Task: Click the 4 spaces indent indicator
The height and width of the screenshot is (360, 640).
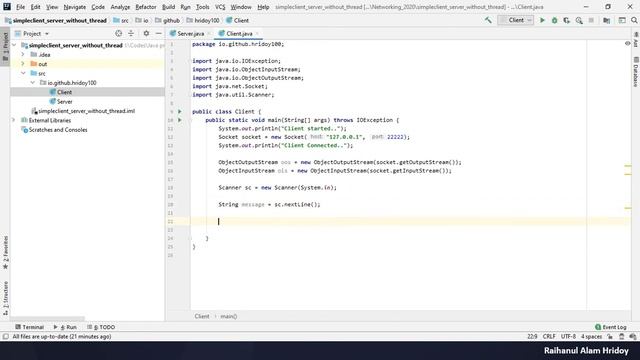Action: coord(591,337)
